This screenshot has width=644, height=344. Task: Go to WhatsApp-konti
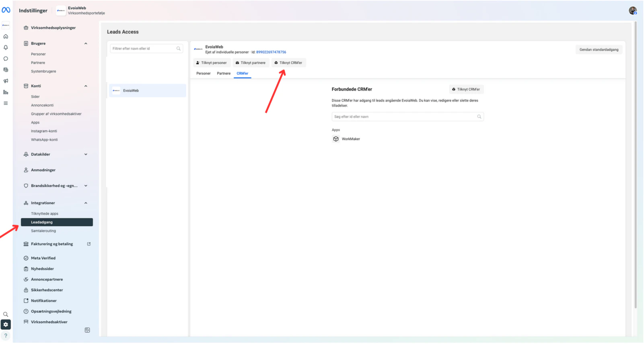[x=44, y=140]
